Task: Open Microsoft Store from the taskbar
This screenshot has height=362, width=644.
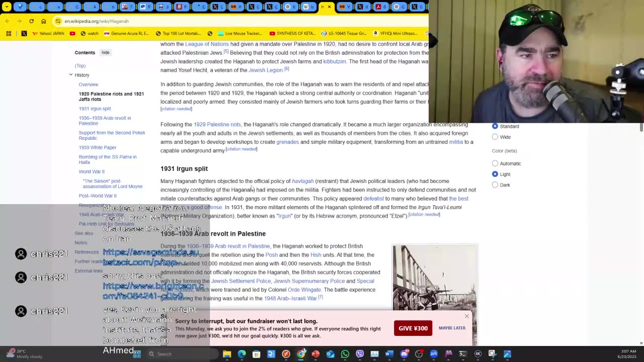Action: point(256,354)
